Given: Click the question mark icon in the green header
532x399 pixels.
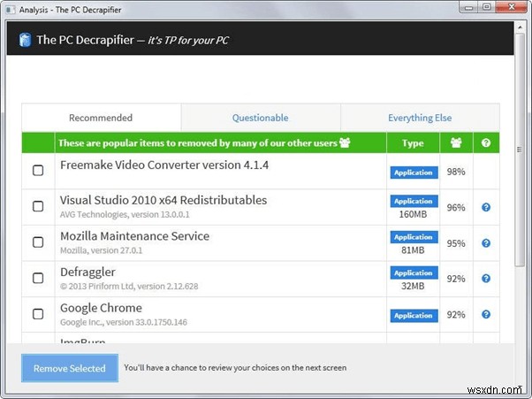Looking at the screenshot, I should coord(486,142).
